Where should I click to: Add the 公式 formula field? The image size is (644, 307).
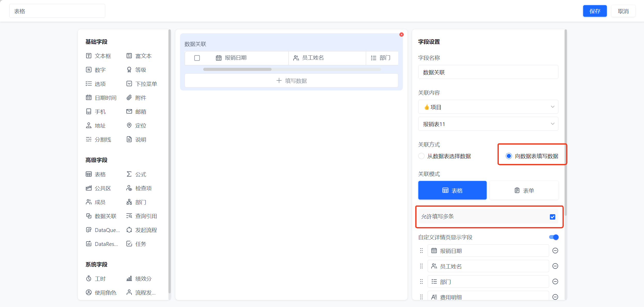[136, 174]
